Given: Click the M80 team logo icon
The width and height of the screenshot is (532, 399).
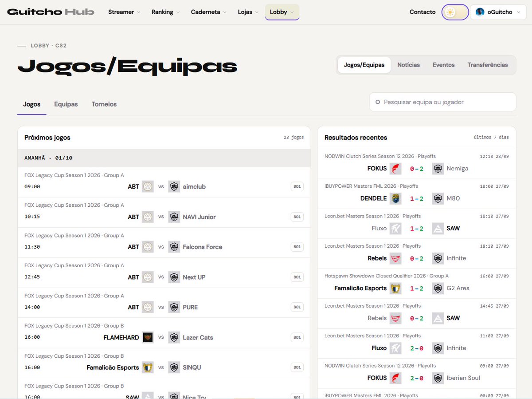Looking at the screenshot, I should (438, 198).
